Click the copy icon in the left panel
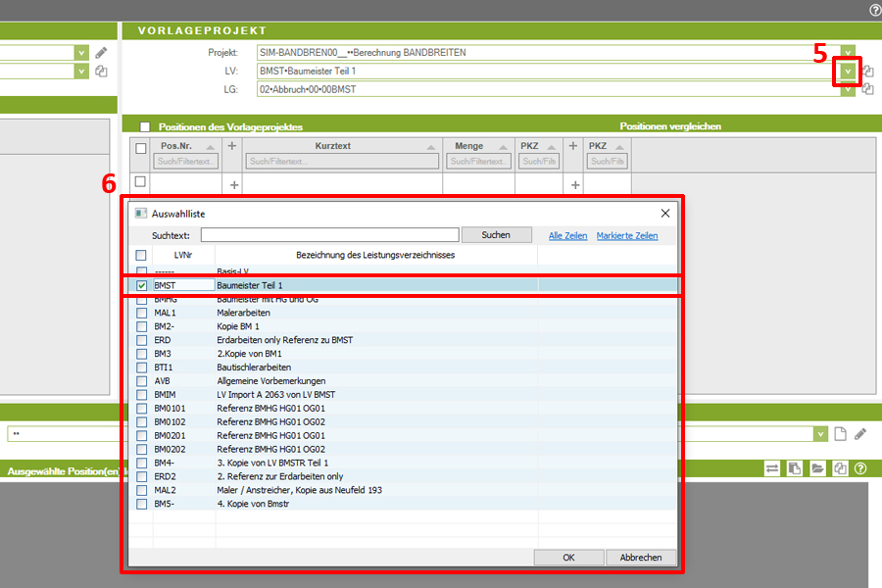The height and width of the screenshot is (588, 882). point(101,72)
